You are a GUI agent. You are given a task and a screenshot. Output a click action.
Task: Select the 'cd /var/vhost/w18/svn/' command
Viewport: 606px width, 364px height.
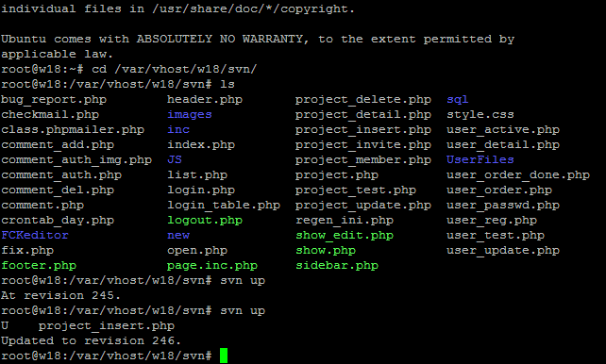[x=175, y=70]
